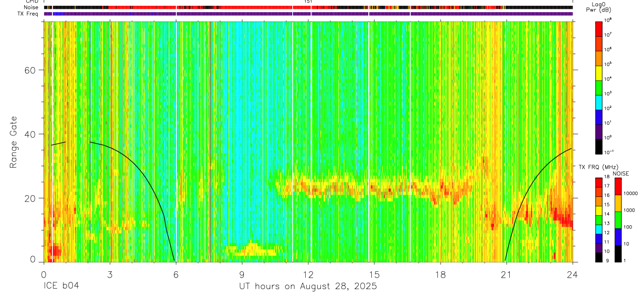Click the 'UT hours on August 28, 2025' axis title
The image size is (644, 297).
308,287
